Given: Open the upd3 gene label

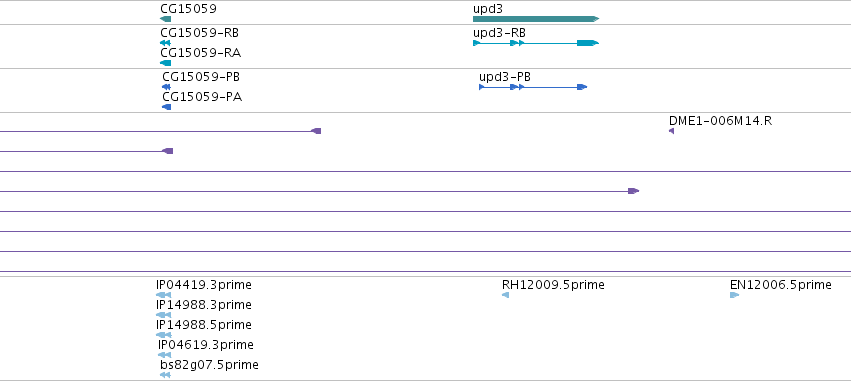Looking at the screenshot, I should point(488,9).
